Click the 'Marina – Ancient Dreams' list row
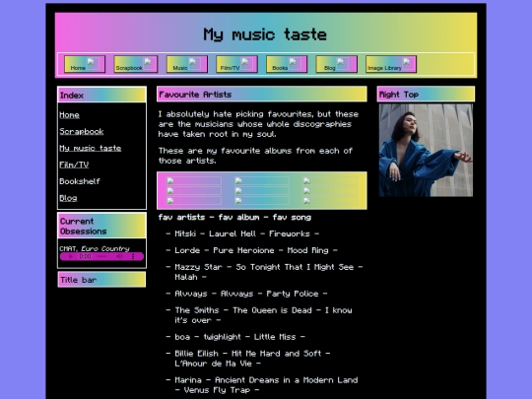532x399 pixels. click(262, 385)
